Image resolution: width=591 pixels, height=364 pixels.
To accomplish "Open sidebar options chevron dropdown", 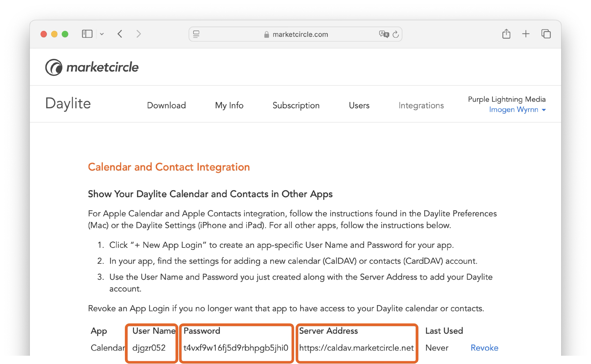I will point(102,34).
